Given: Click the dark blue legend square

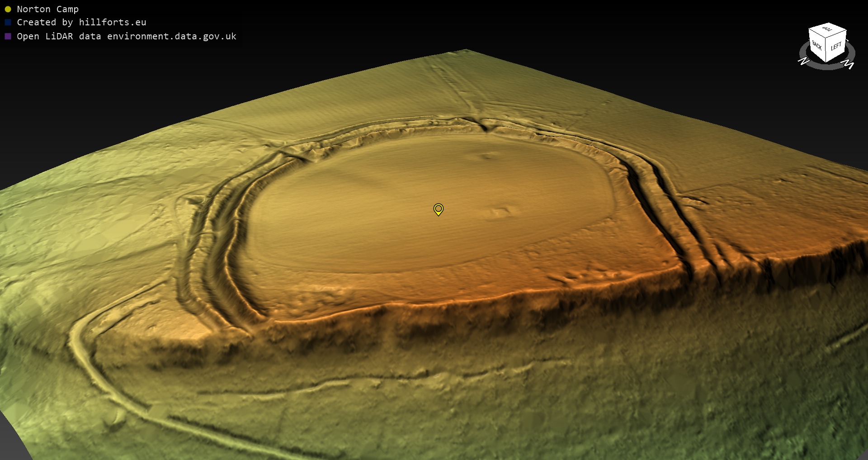Looking at the screenshot, I should 8,23.
